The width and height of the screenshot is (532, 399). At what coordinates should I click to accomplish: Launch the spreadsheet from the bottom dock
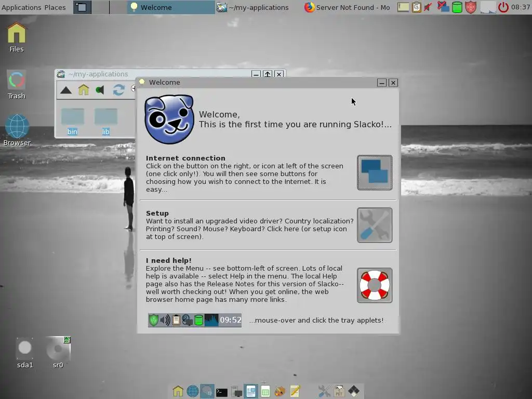(265, 391)
